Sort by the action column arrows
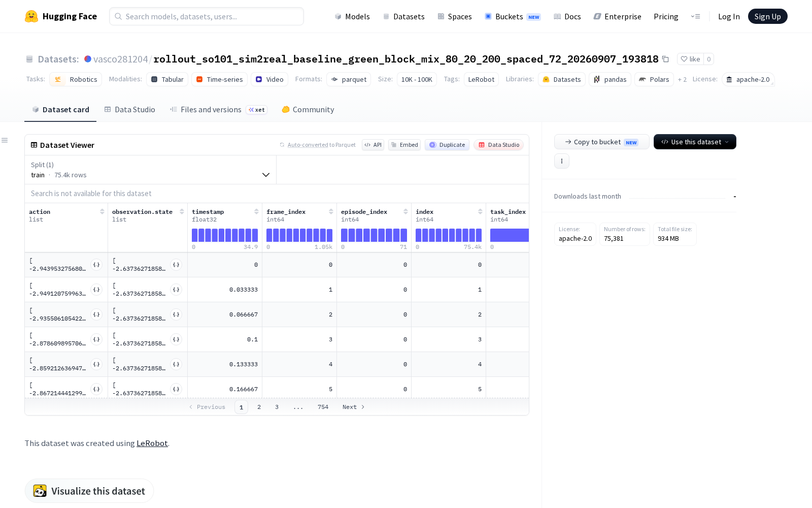 click(x=102, y=212)
